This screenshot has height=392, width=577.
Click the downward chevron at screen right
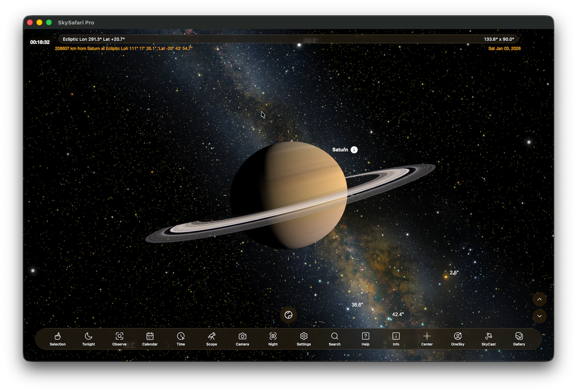pyautogui.click(x=539, y=316)
